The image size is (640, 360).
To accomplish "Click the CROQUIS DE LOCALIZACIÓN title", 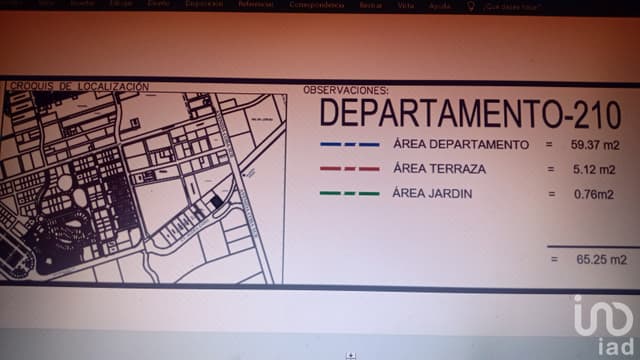I will [x=79, y=86].
